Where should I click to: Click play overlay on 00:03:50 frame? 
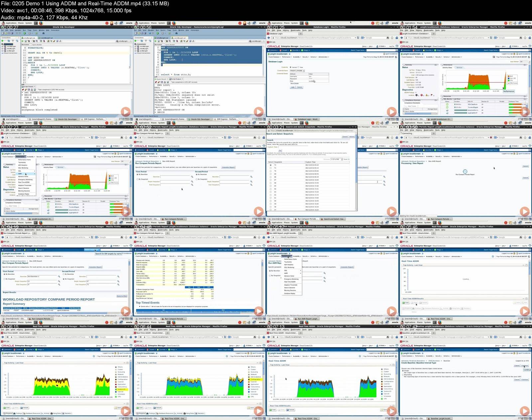(524, 211)
